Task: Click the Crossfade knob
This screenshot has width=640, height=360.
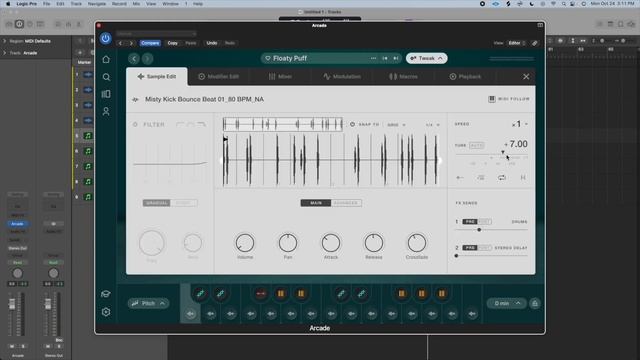Action: (417, 243)
